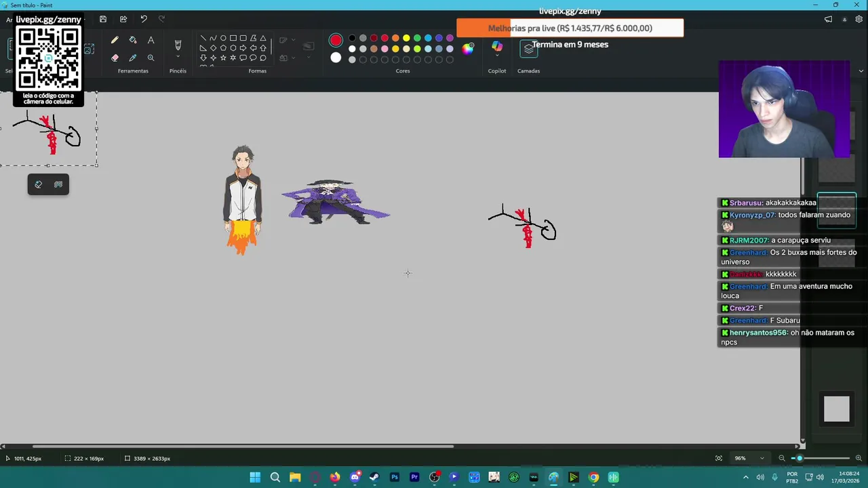The height and width of the screenshot is (488, 868).
Task: Select the highlighted layer thumbnail
Action: (x=837, y=210)
